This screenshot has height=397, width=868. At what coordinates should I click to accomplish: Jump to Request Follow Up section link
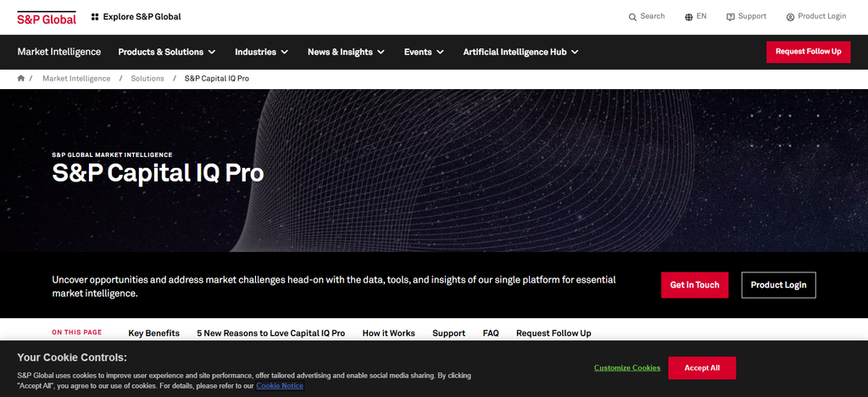[x=554, y=333]
